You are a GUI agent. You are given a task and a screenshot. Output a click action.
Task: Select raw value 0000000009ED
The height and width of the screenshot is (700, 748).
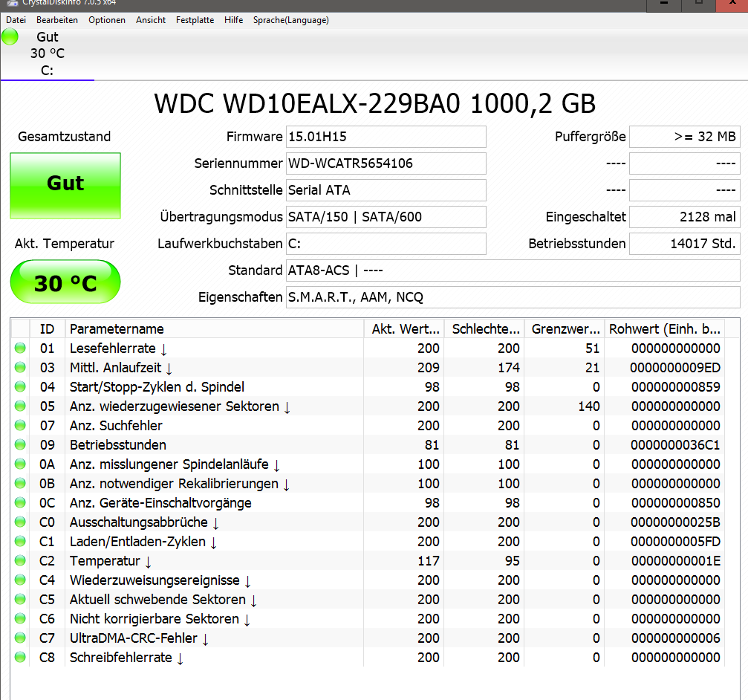675,368
